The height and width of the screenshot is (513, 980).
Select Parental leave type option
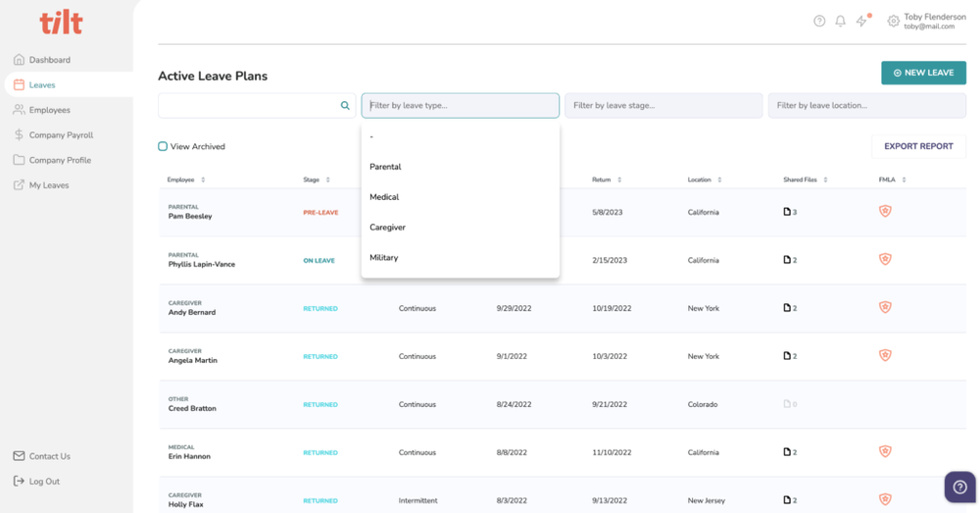click(x=460, y=167)
